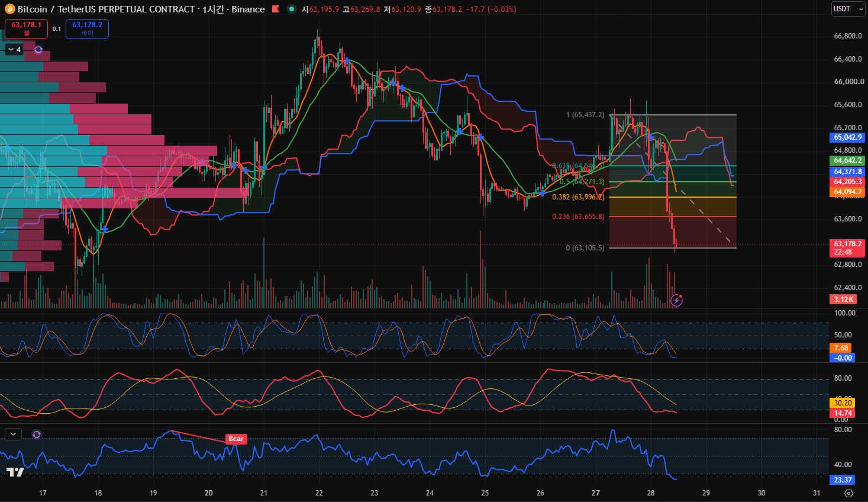
Task: Click the red flag icon by Binance
Action: tap(276, 9)
